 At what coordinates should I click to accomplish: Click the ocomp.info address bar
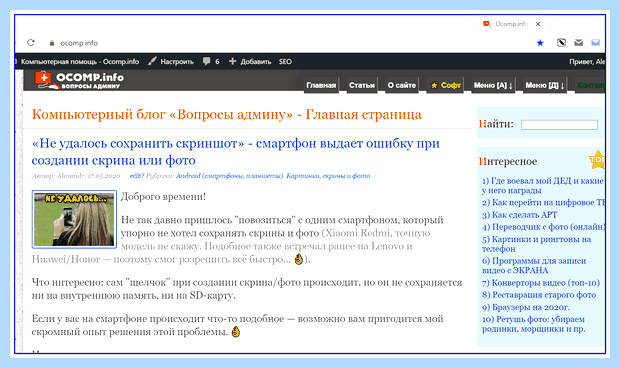pyautogui.click(x=79, y=43)
